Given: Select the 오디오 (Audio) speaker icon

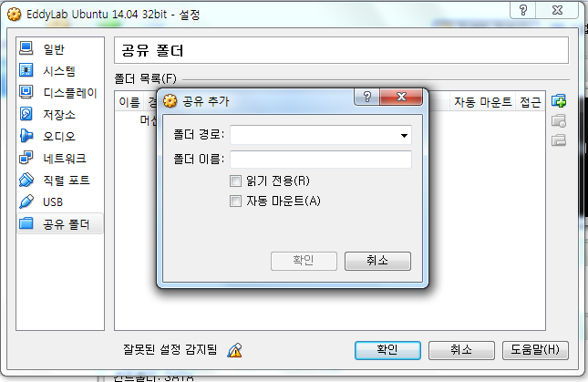Looking at the screenshot, I should (26, 136).
